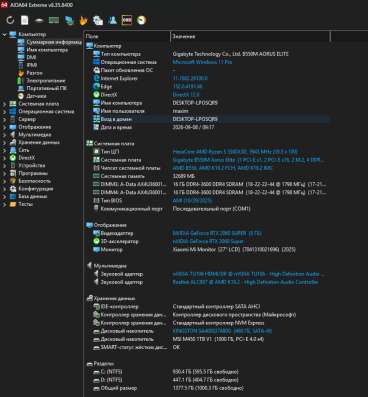Viewport: 368px width, 397px height.
Task: Open the Report page toolbar icon
Action: point(25,20)
